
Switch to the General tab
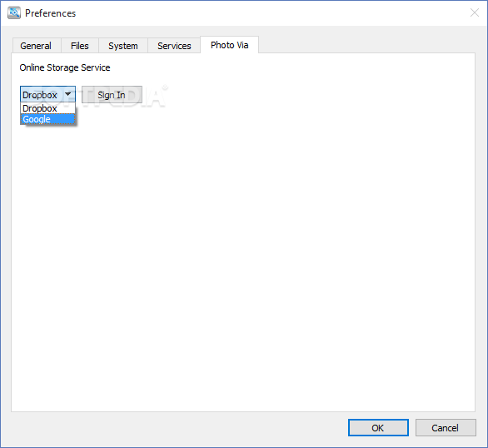pyautogui.click(x=37, y=46)
